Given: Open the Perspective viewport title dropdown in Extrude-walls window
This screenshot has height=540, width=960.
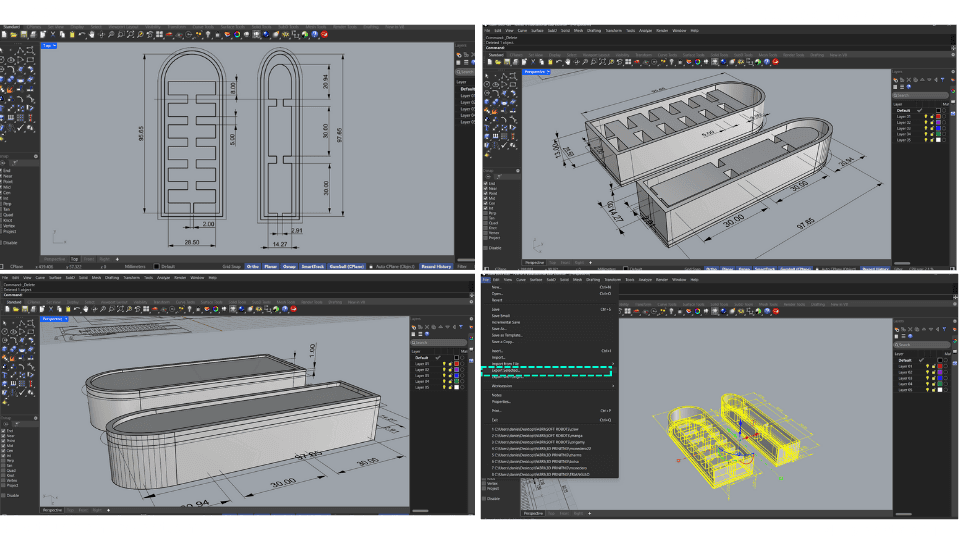Looking at the screenshot, I should (536, 72).
